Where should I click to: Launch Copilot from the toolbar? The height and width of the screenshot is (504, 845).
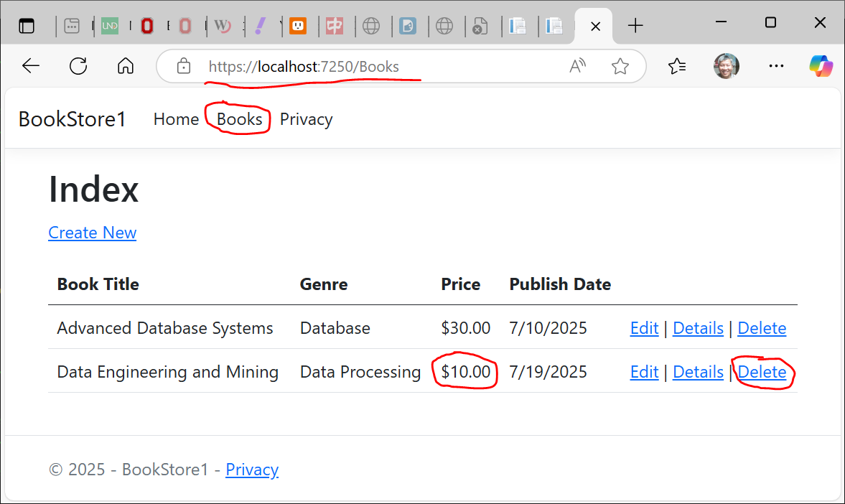point(821,66)
